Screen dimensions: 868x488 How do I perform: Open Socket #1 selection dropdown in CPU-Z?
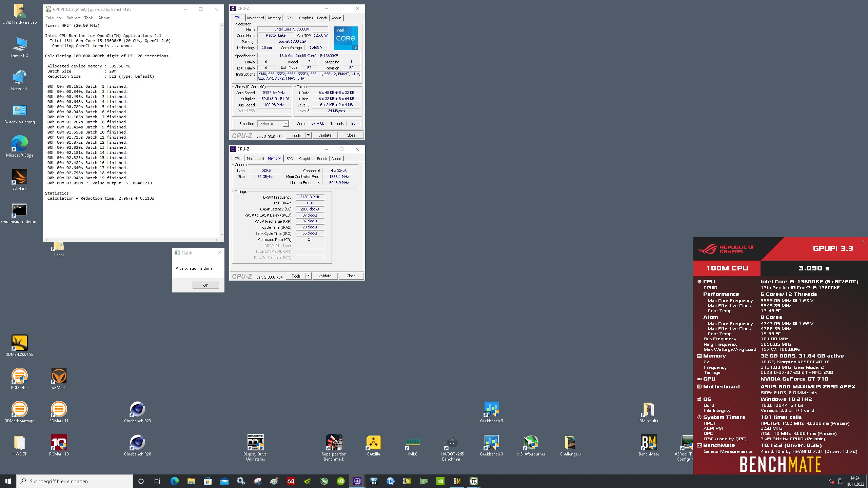[x=273, y=124]
